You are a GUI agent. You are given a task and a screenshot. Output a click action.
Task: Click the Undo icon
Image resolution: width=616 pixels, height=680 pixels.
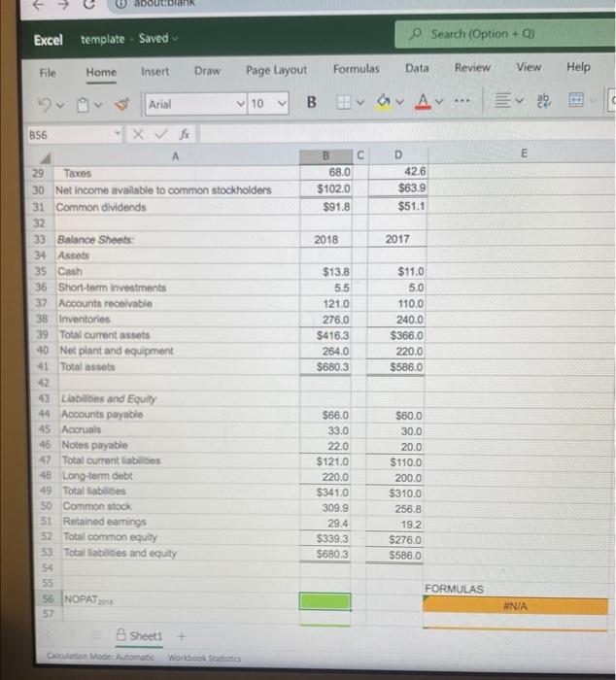coord(45,105)
